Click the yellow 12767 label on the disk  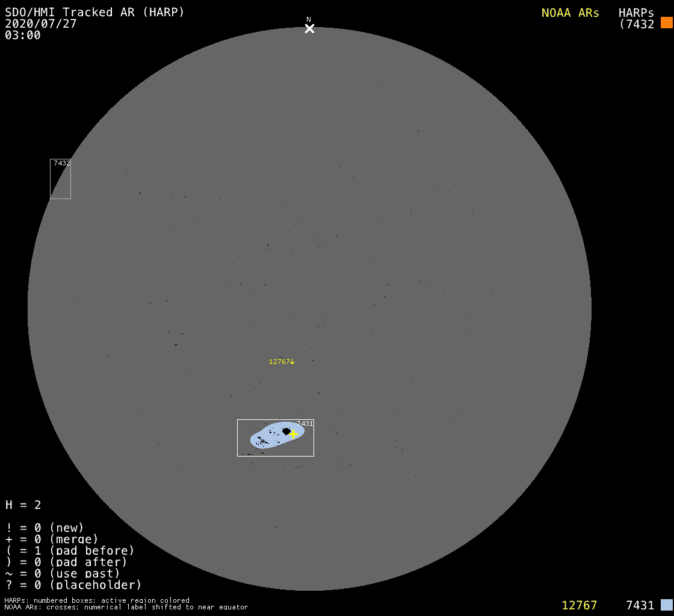(x=279, y=362)
